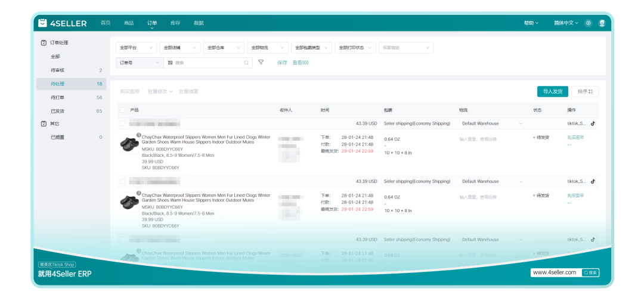Select 已发货 in sidebar
This screenshot has height=301, width=644.
[x=72, y=111]
